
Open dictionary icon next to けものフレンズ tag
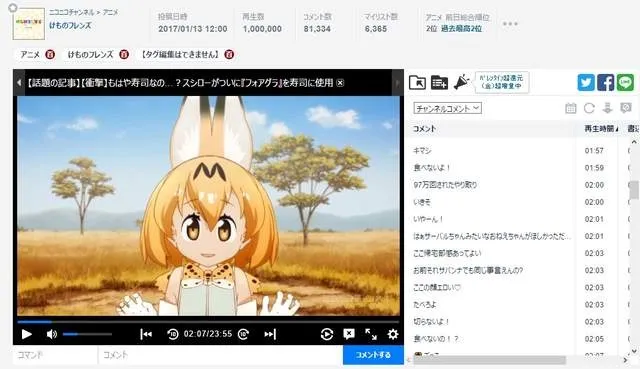coord(124,54)
